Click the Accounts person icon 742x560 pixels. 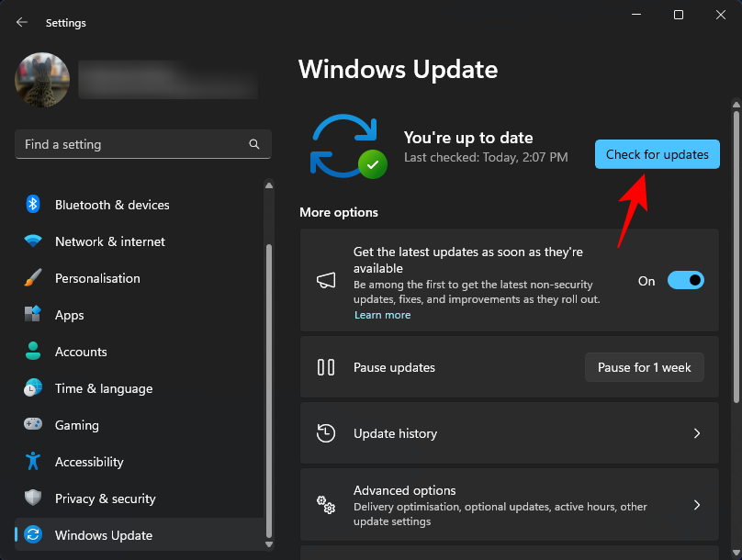click(x=33, y=351)
